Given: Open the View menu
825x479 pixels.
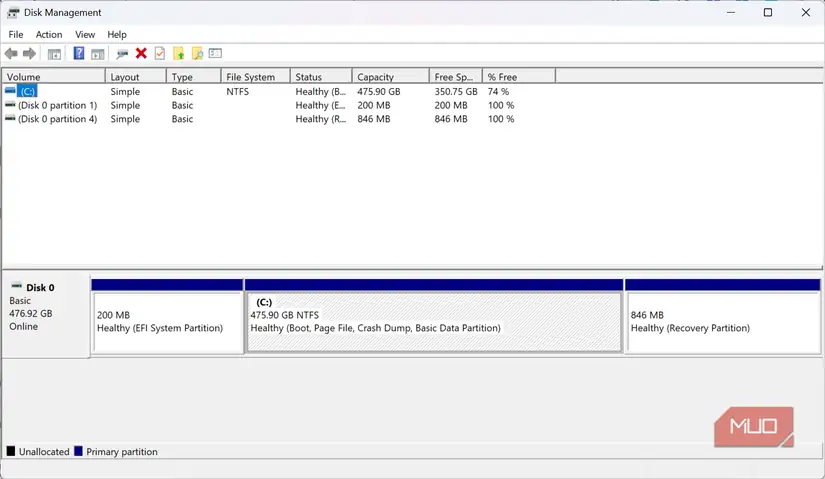Looking at the screenshot, I should pos(85,35).
